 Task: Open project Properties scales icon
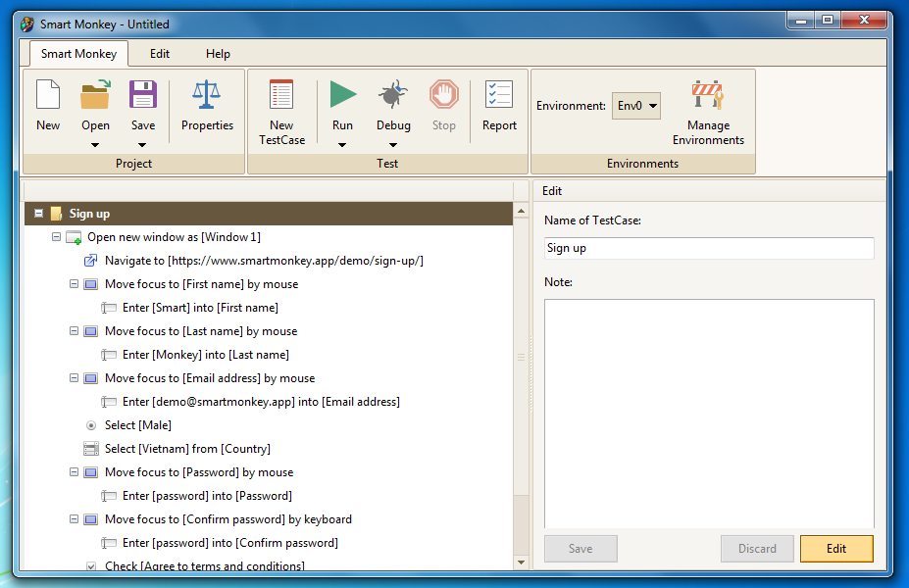coord(206,94)
